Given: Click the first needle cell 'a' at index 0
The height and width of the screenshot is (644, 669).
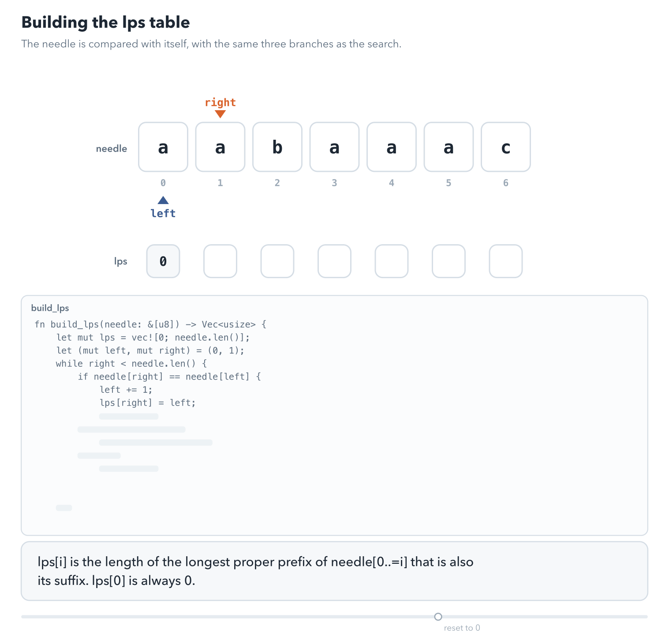Looking at the screenshot, I should (x=163, y=147).
